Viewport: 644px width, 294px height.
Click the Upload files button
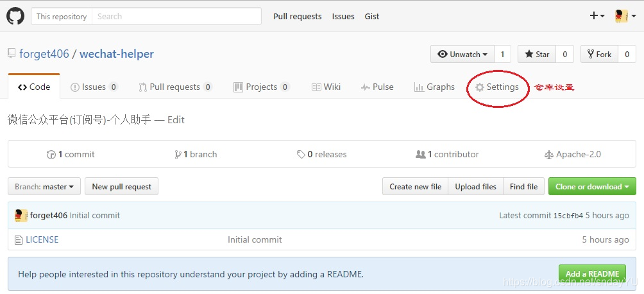pos(475,186)
